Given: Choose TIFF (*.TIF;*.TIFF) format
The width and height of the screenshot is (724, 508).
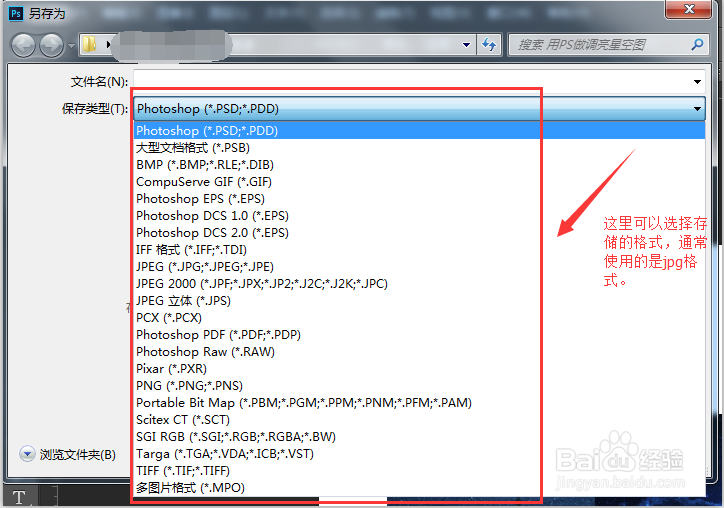Looking at the screenshot, I should 419,471.
